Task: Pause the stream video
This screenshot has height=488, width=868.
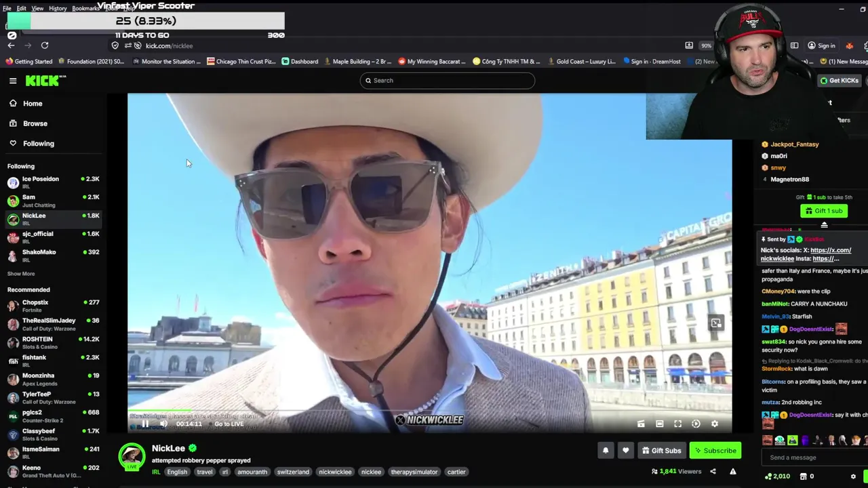Action: [x=144, y=424]
